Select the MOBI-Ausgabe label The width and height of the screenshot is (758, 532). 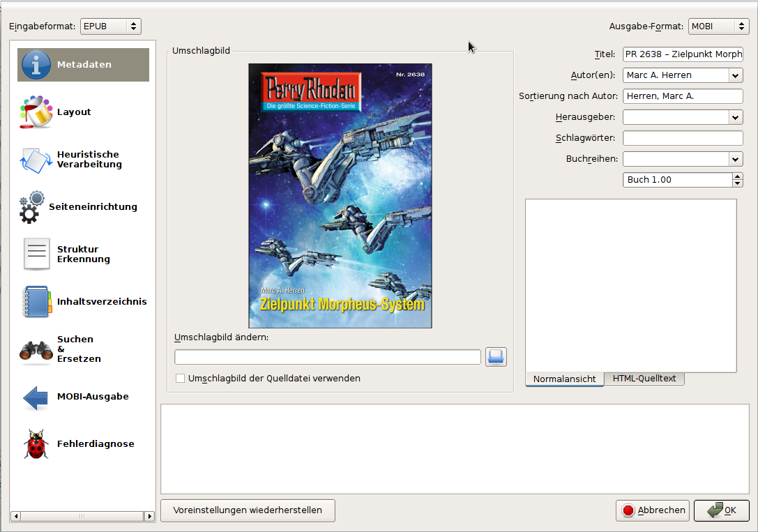click(x=93, y=397)
